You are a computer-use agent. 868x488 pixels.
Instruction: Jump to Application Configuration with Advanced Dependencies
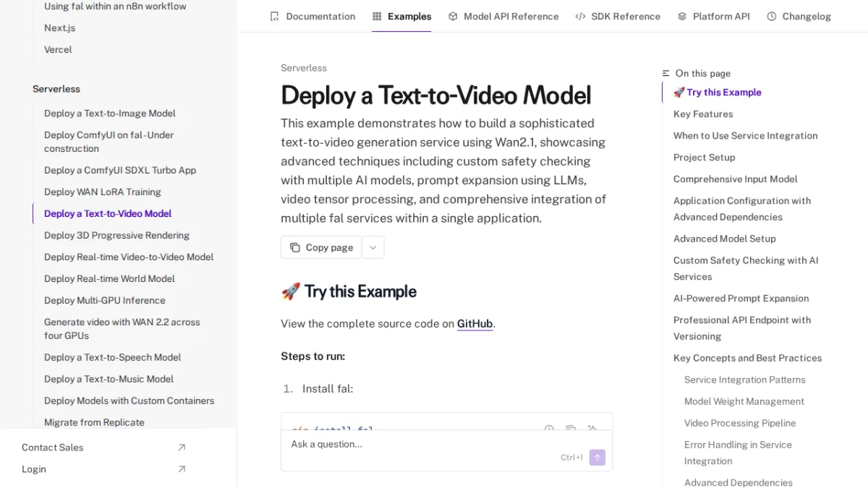pyautogui.click(x=742, y=209)
